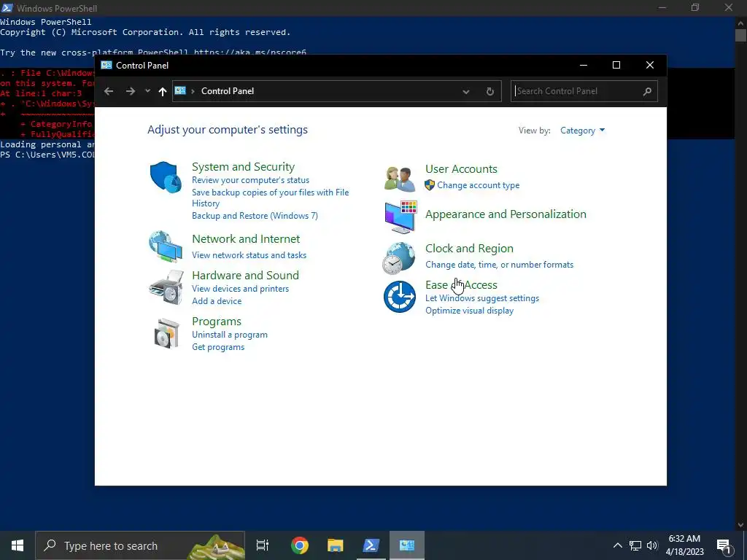Viewport: 747px width, 560px height.
Task: Click Uninstall a program
Action: (x=230, y=335)
